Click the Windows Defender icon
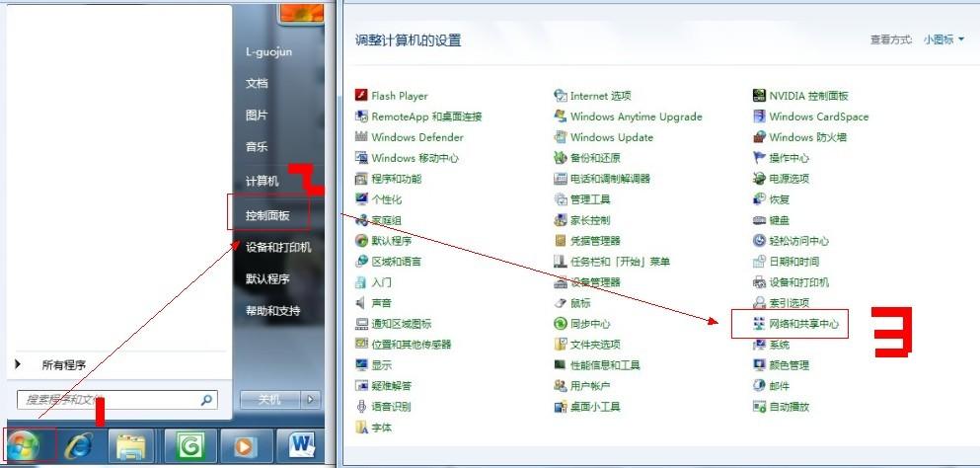Viewport: 980px width, 468px height. [x=360, y=137]
